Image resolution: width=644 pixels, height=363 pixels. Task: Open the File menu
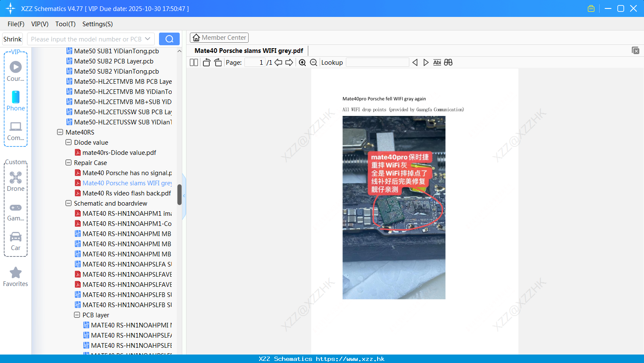coord(16,24)
